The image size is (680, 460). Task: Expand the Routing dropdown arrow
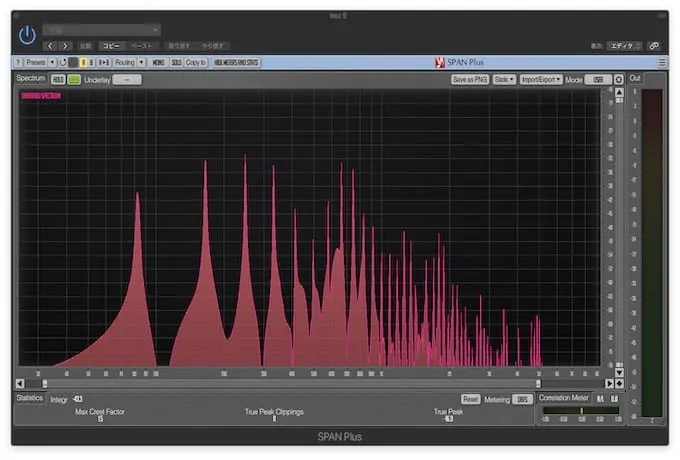[x=141, y=62]
